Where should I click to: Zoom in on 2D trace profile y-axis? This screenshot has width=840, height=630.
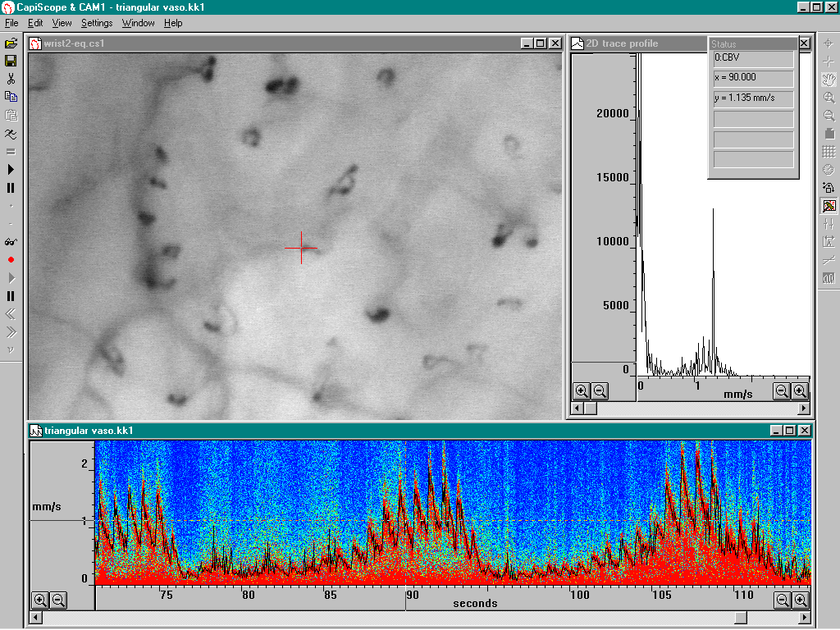click(x=582, y=391)
